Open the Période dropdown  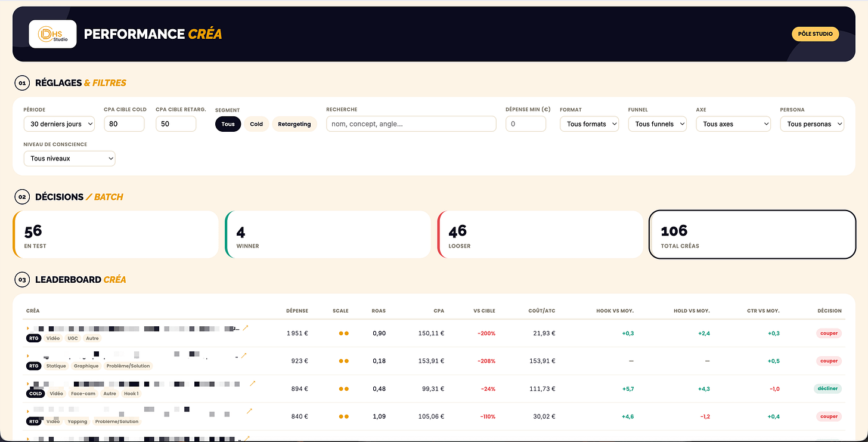[x=59, y=124]
